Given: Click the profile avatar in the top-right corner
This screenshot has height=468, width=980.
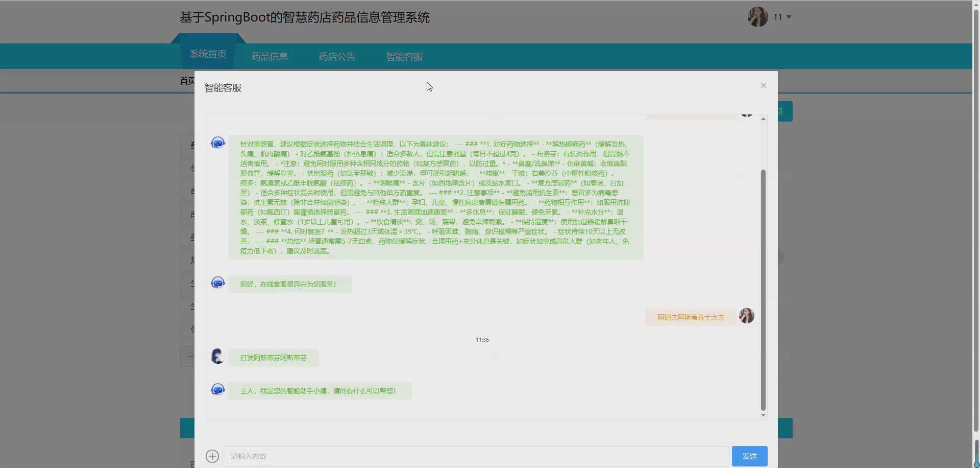Looking at the screenshot, I should click(x=758, y=16).
